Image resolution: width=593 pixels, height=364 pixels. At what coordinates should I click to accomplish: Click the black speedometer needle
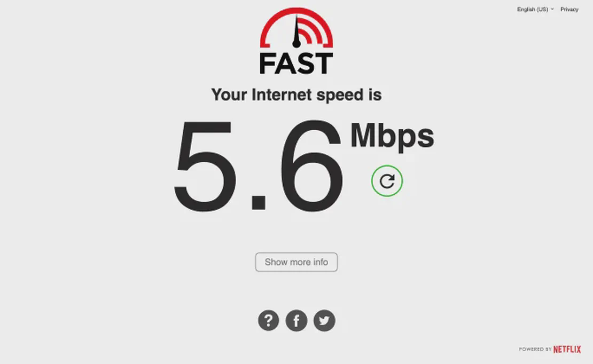(296, 31)
